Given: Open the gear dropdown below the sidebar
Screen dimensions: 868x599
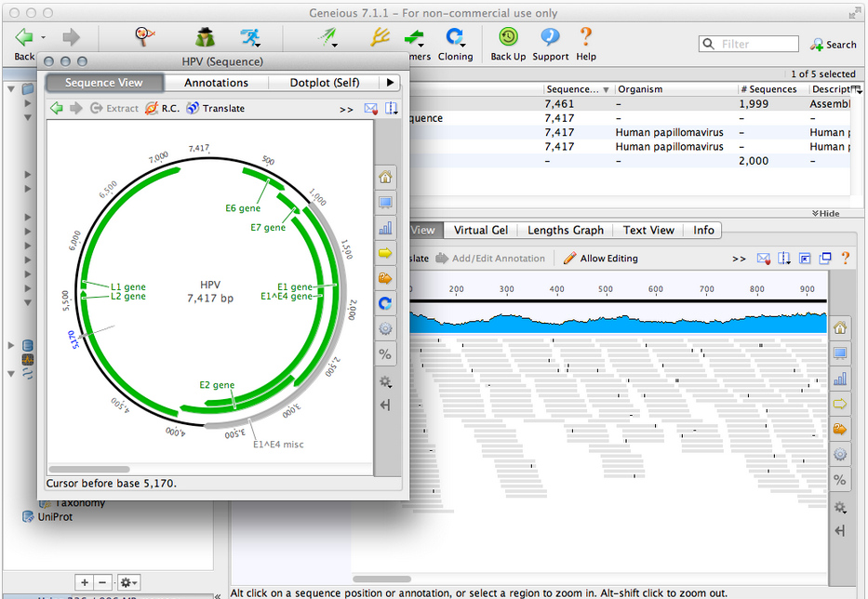Looking at the screenshot, I should pyautogui.click(x=128, y=582).
